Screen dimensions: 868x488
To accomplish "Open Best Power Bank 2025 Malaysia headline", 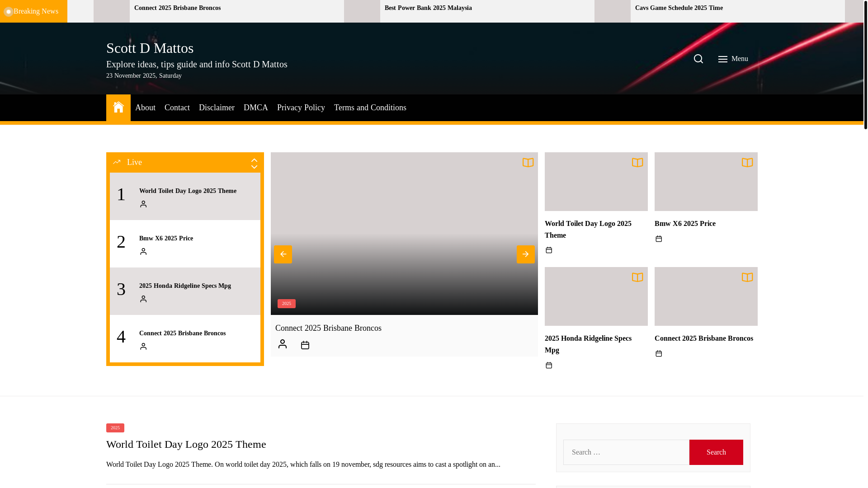I will 428,8.
